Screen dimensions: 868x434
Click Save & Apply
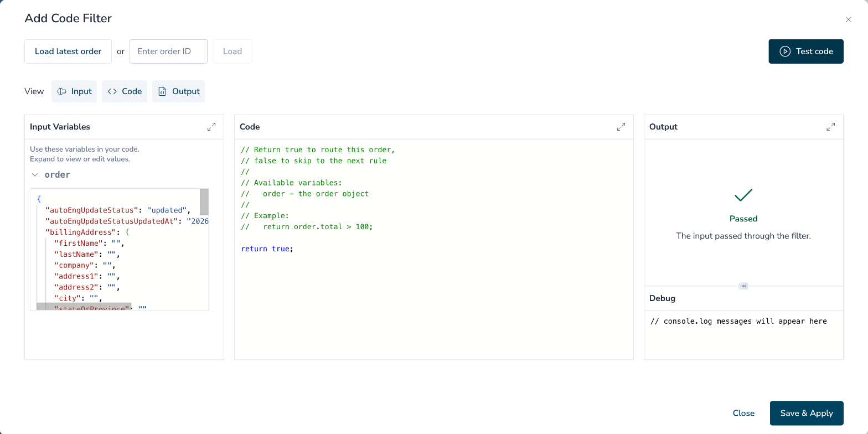807,413
